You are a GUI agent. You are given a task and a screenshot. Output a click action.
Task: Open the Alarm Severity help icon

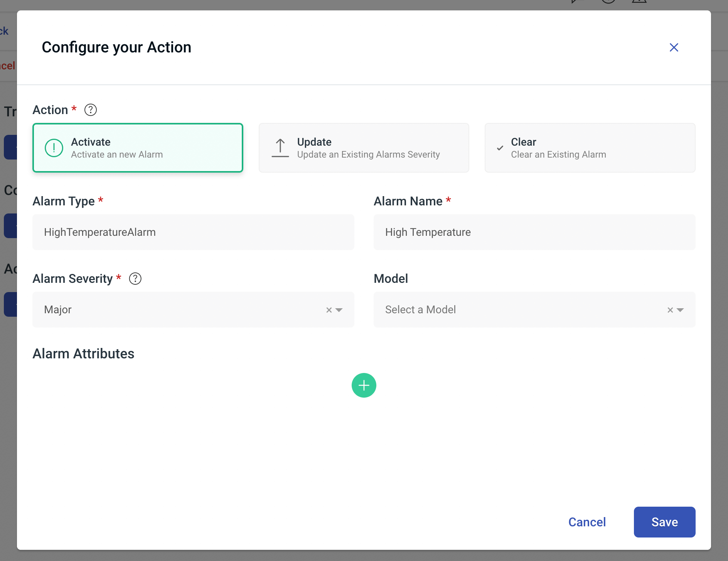(x=135, y=279)
